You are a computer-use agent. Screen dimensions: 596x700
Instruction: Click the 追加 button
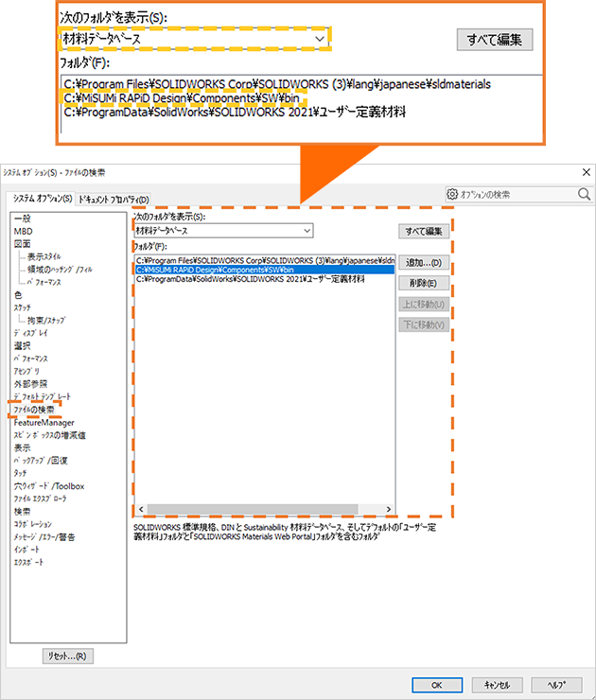point(422,262)
